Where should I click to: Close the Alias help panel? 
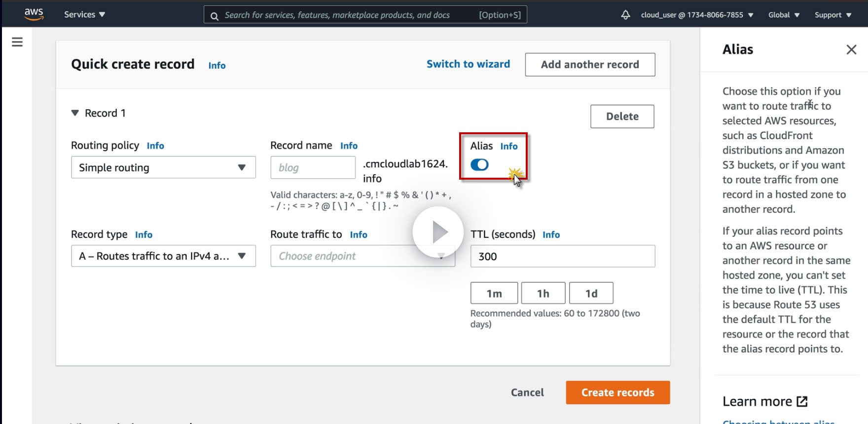coord(851,49)
